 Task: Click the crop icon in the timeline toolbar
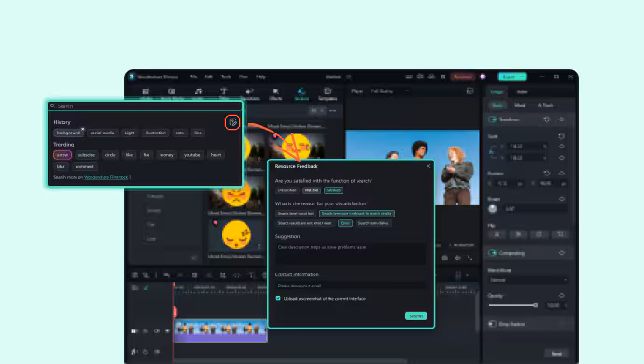point(223,275)
